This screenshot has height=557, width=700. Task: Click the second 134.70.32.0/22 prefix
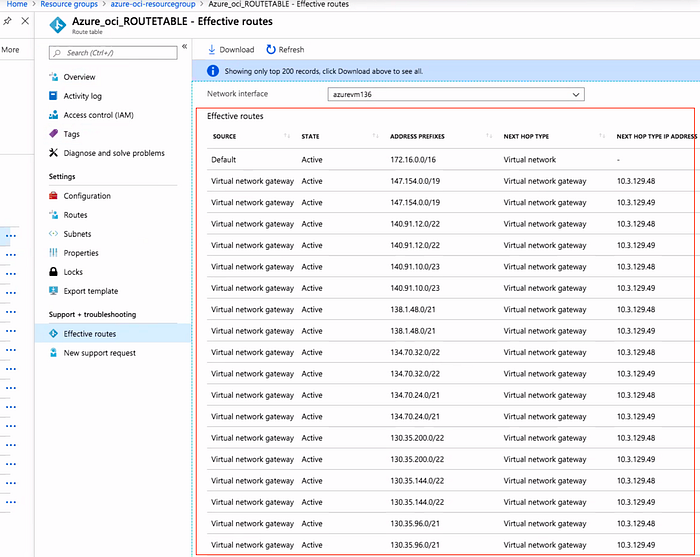click(x=415, y=374)
